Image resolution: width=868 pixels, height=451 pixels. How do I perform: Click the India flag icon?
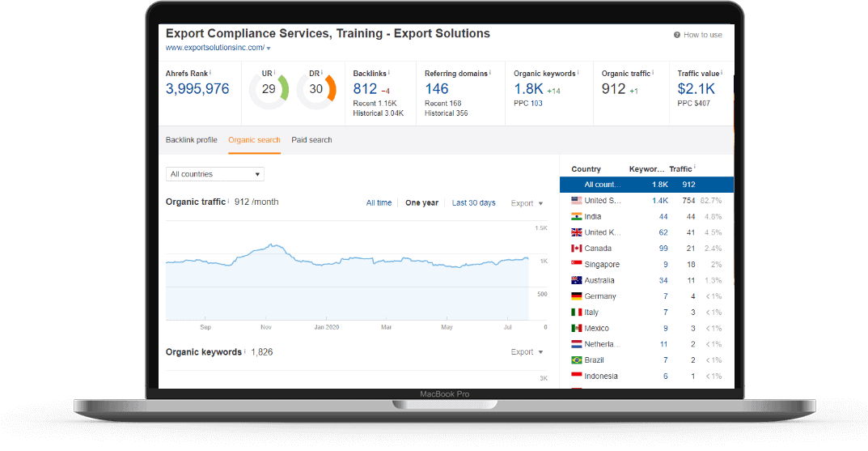click(x=576, y=217)
